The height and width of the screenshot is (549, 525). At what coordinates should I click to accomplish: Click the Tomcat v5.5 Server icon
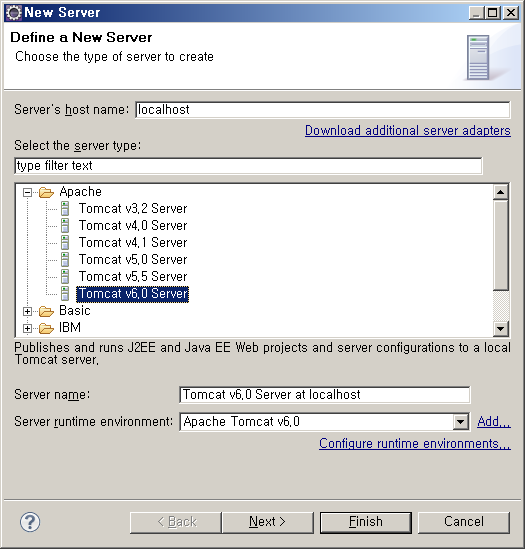click(x=65, y=277)
